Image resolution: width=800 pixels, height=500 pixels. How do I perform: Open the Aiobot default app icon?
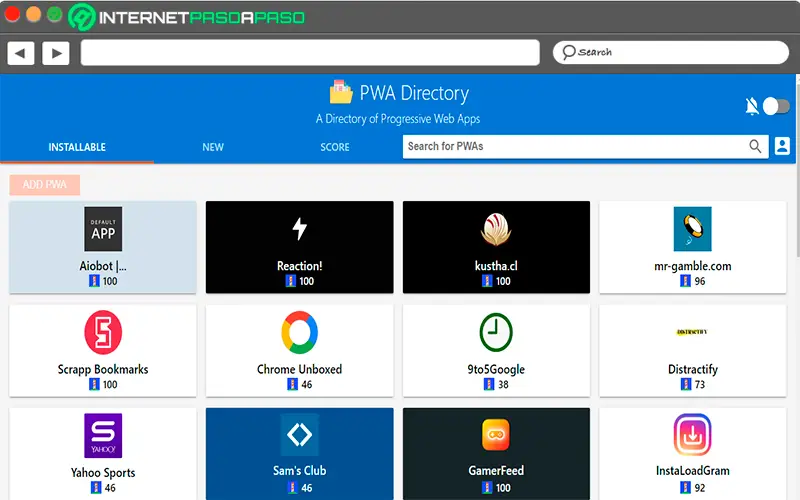(x=103, y=229)
